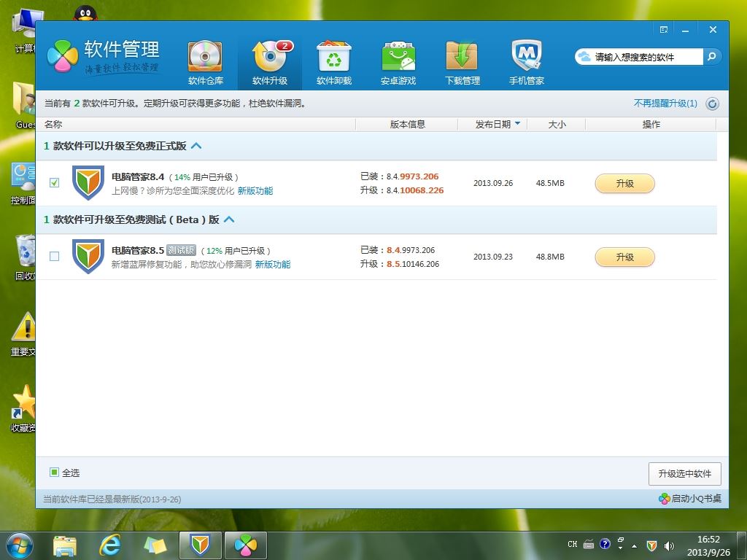Switch to 电脑管家 taskbar shield button

[200, 545]
